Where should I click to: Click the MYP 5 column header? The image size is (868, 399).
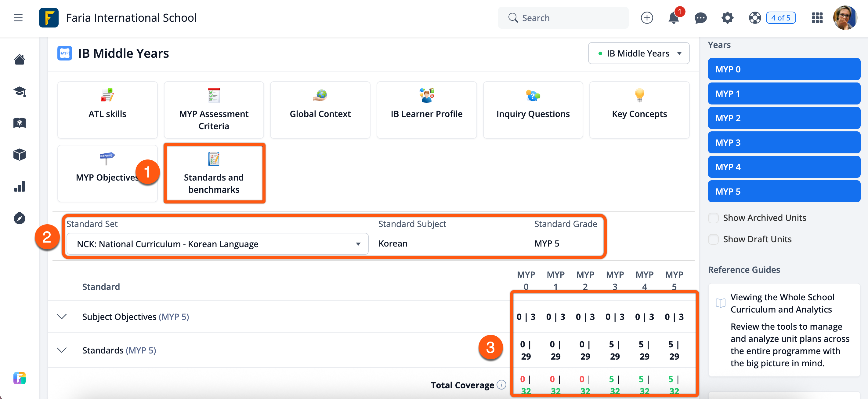point(674,281)
